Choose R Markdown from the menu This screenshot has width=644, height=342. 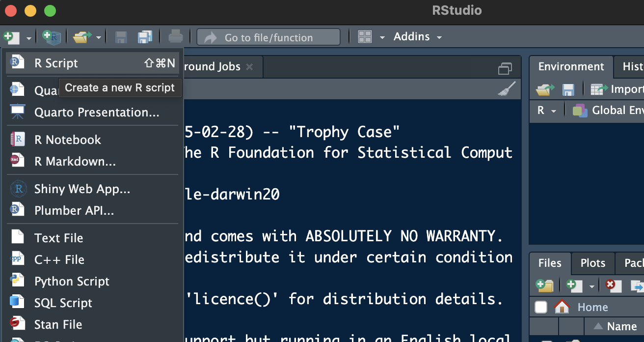tap(92, 161)
